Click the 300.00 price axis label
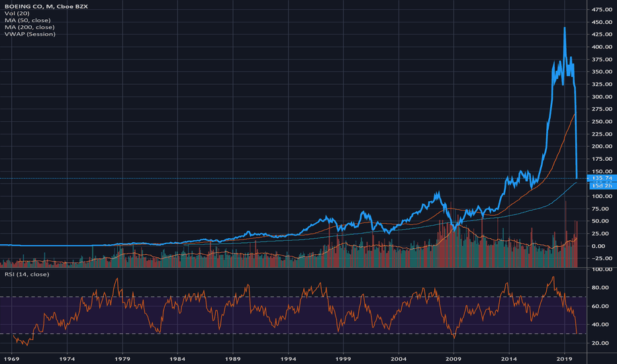Viewport: 617px width, 364px height. [x=602, y=97]
